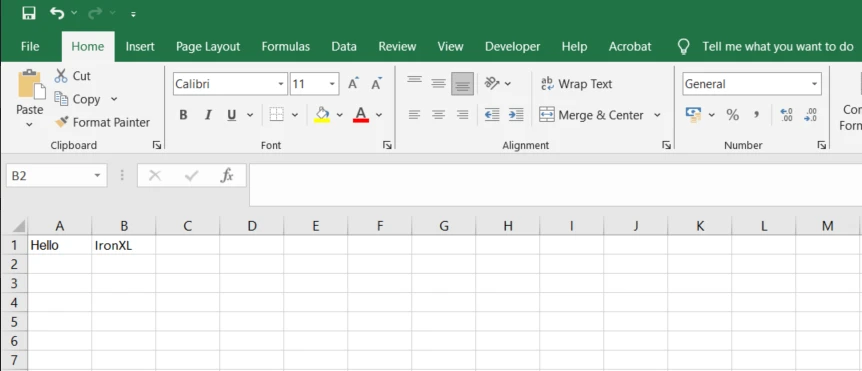Open the Alignment settings dialog launcher

pyautogui.click(x=666, y=145)
